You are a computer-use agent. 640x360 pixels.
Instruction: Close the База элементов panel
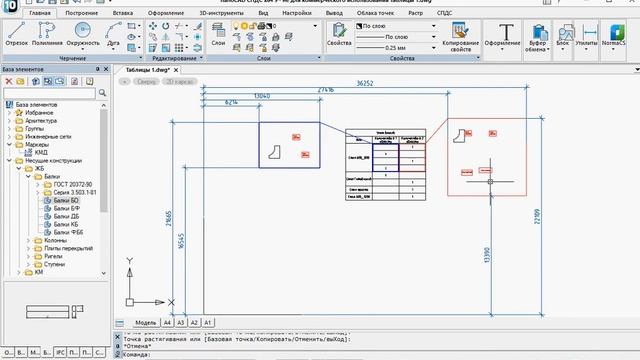tap(106, 69)
